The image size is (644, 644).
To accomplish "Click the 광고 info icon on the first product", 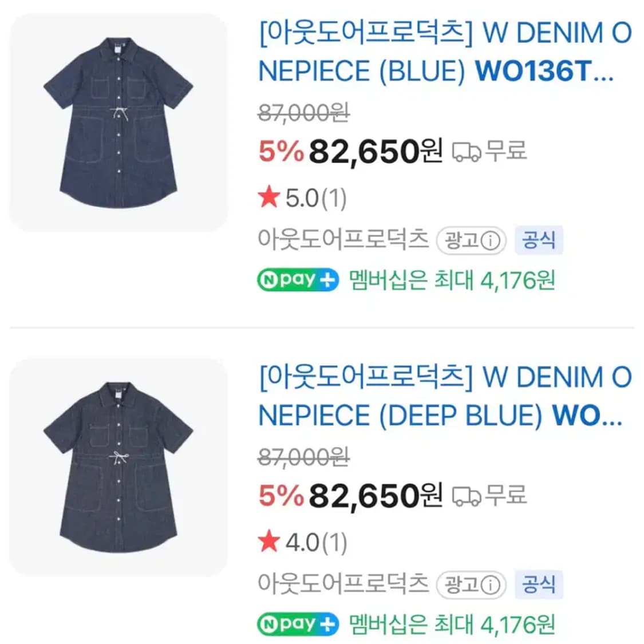I will (x=492, y=241).
